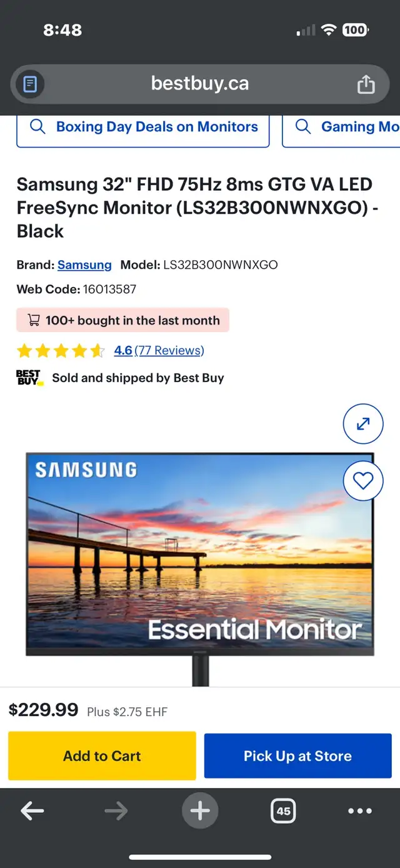Add the monitor to your wishlist heart
This screenshot has width=400, height=868.
(x=363, y=480)
